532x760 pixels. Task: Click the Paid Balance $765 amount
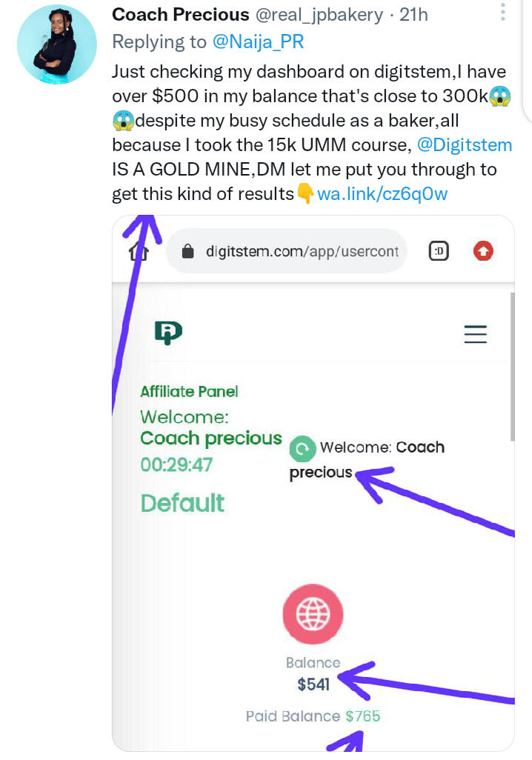click(x=362, y=716)
